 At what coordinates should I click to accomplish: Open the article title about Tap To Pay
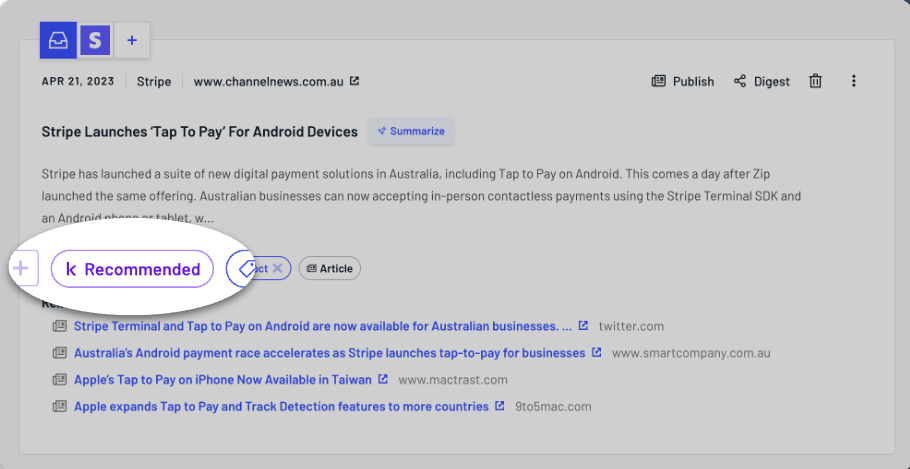[x=200, y=132]
